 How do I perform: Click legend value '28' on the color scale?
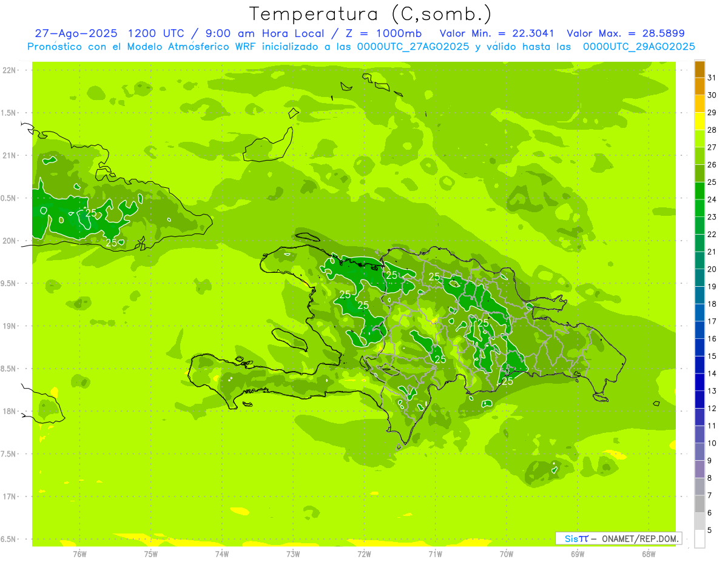(712, 130)
